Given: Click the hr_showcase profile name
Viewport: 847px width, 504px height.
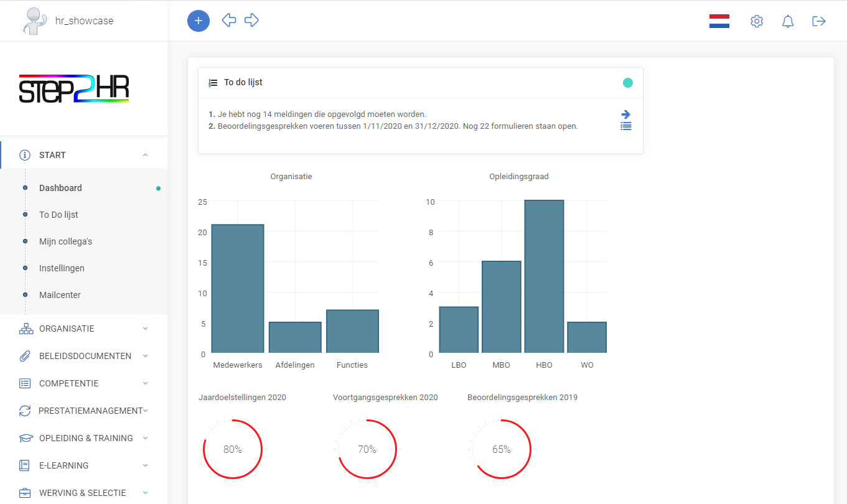Looking at the screenshot, I should pos(84,21).
